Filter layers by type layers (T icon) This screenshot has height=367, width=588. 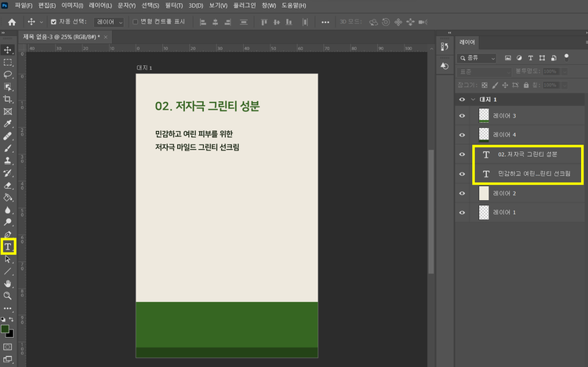coord(531,58)
